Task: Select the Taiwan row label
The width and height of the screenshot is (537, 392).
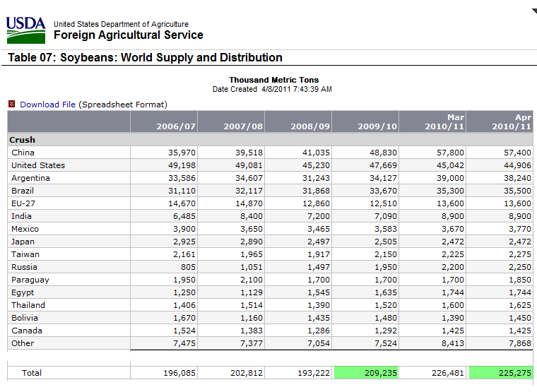Action: click(25, 254)
